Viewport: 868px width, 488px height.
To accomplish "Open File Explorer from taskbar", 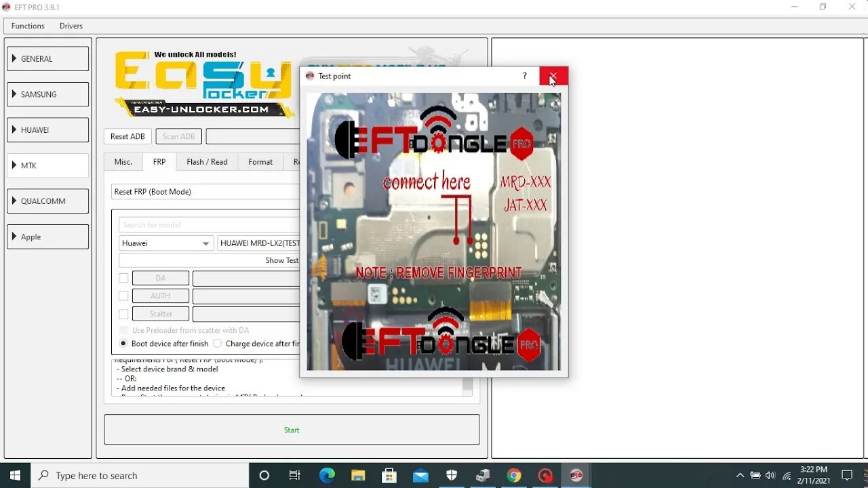I will coord(358,475).
